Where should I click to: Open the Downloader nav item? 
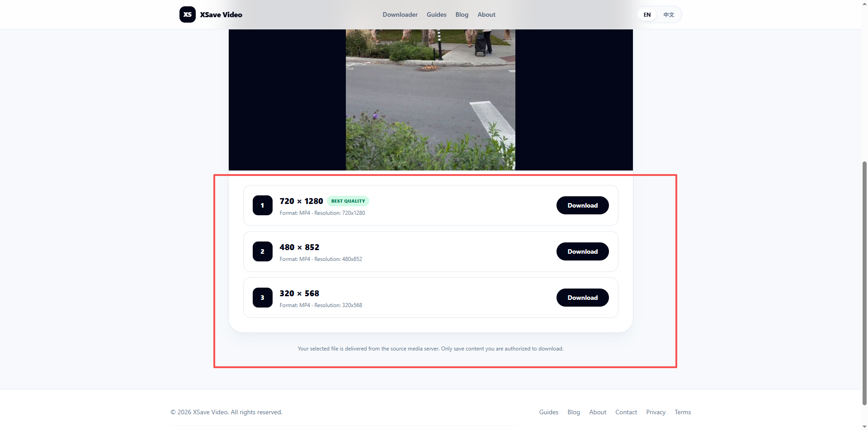[400, 14]
